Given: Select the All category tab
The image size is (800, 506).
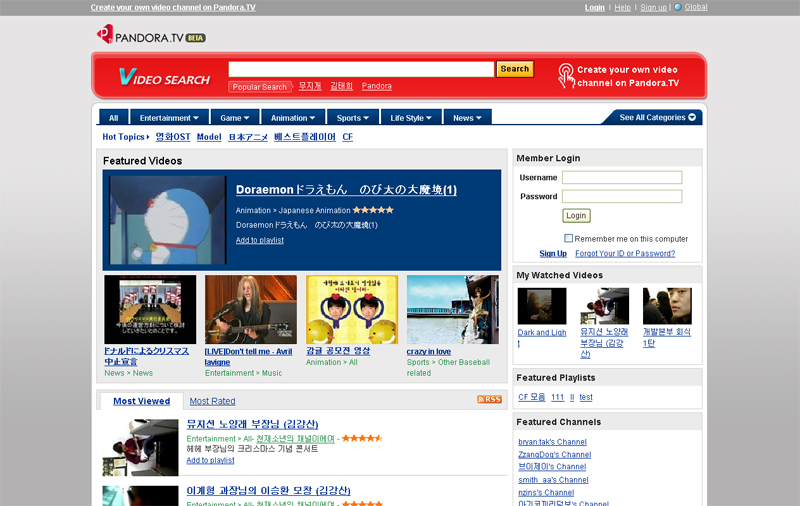Looking at the screenshot, I should [x=113, y=118].
